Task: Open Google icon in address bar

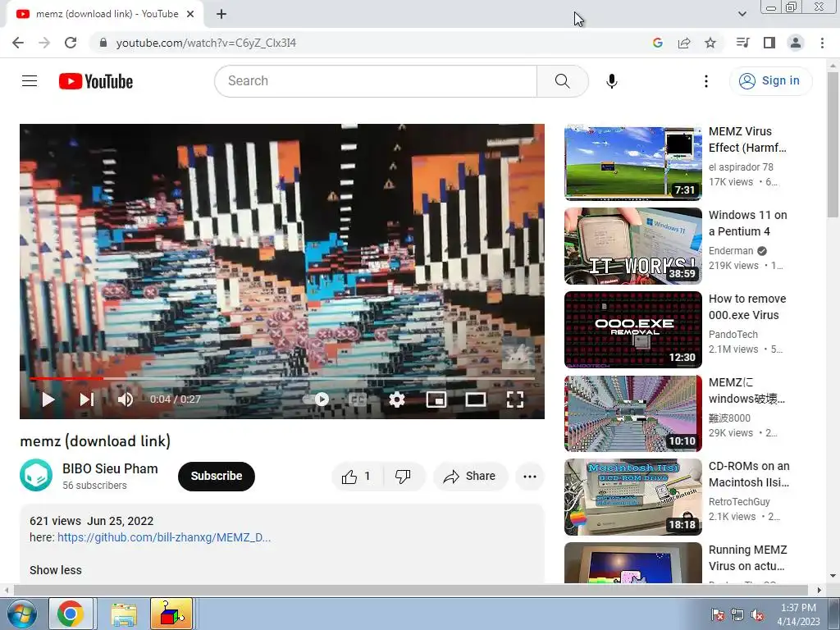Action: [x=658, y=43]
